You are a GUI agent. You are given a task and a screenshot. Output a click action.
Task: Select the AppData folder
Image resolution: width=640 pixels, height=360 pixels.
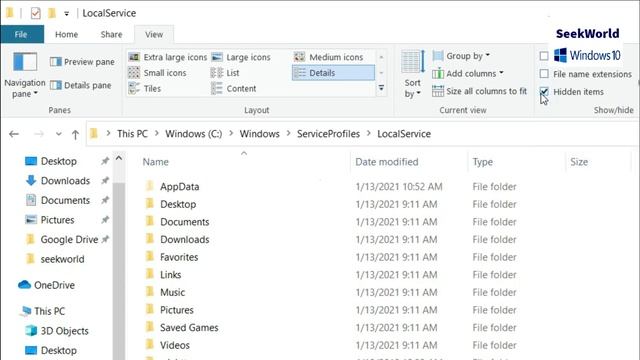[180, 187]
